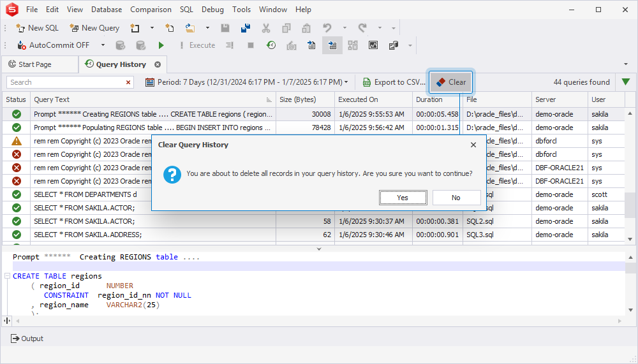Click the icon right of results-as-grid
Screen dimensions: 638x364
click(353, 45)
